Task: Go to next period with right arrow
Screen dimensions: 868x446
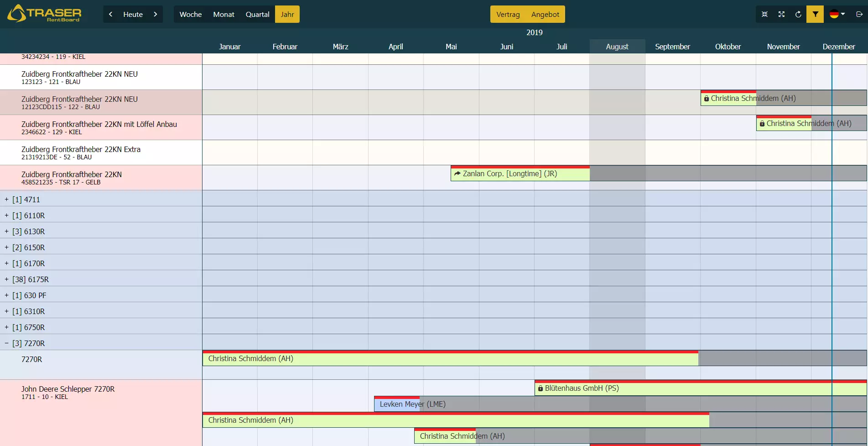Action: click(155, 14)
